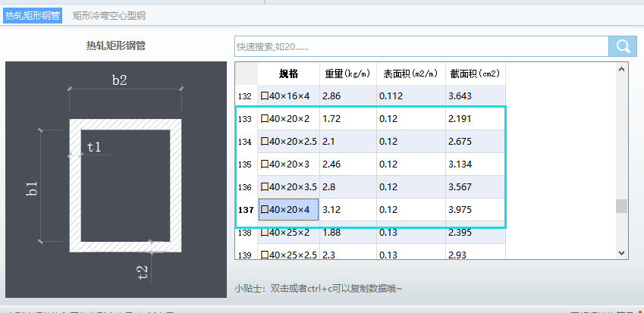Switch to 热轧矩形钢管 tab
644x313 pixels.
pyautogui.click(x=33, y=16)
